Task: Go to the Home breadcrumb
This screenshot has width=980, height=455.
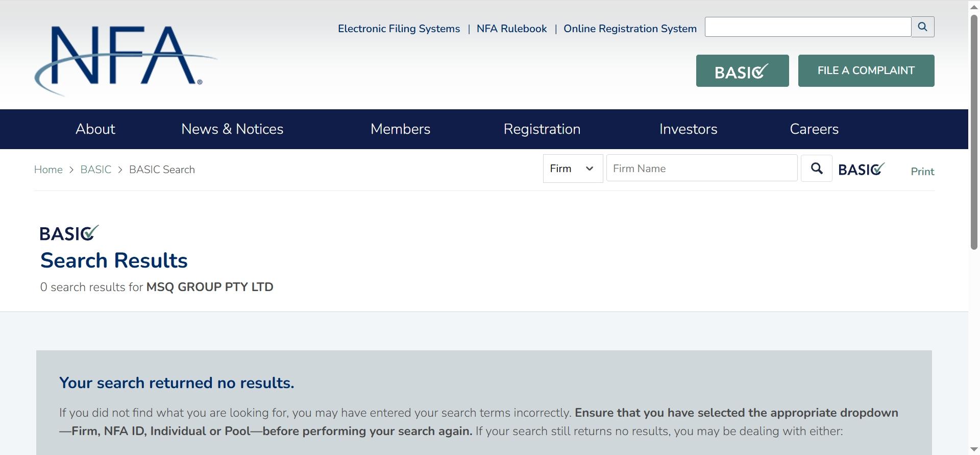Action: pyautogui.click(x=48, y=170)
